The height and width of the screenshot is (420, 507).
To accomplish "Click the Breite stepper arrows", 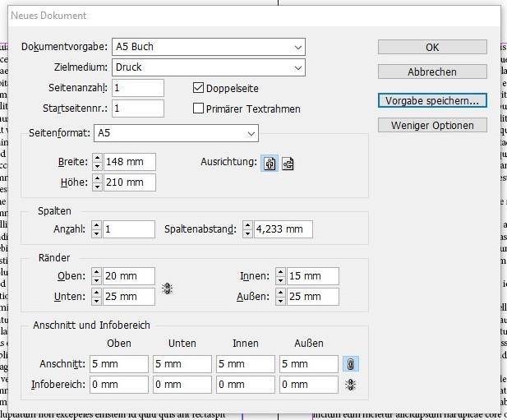I will coord(97,162).
